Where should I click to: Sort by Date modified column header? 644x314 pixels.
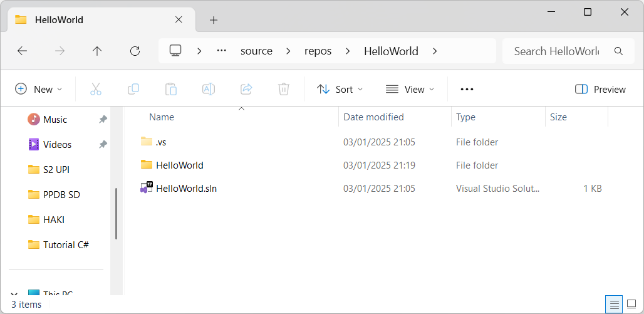point(373,117)
